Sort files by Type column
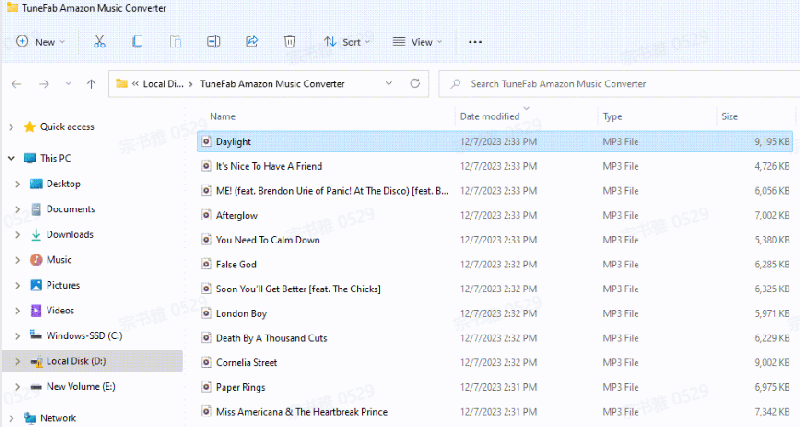 pos(612,116)
